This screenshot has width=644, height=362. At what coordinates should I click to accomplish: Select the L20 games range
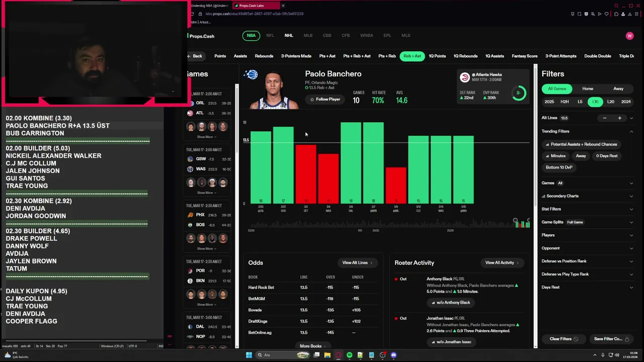point(611,102)
